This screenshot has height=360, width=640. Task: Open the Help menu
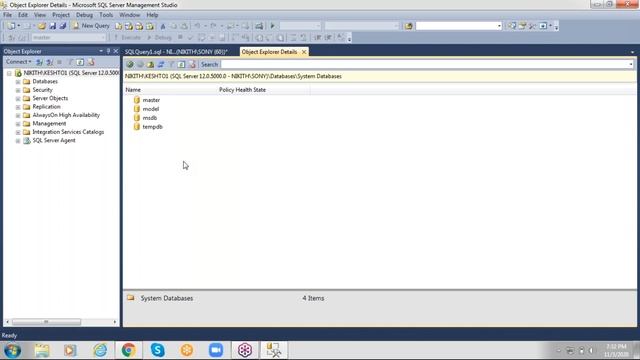pyautogui.click(x=152, y=15)
